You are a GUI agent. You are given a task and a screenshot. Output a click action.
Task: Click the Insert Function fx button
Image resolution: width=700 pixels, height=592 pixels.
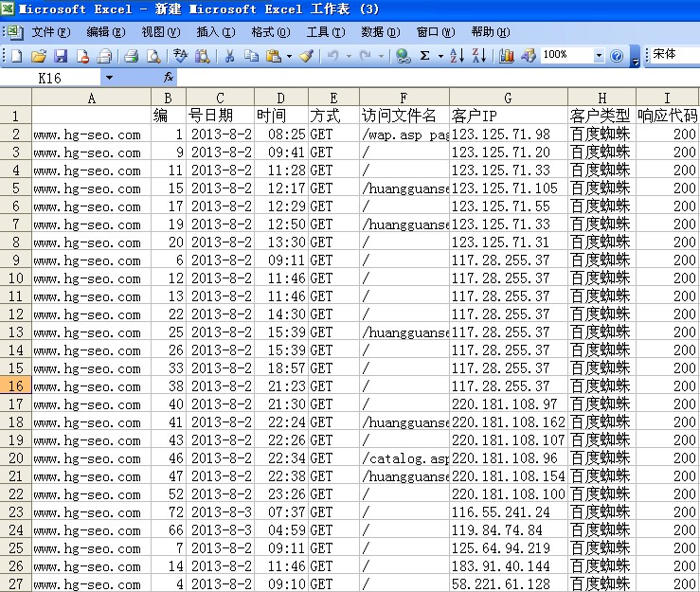click(x=169, y=78)
